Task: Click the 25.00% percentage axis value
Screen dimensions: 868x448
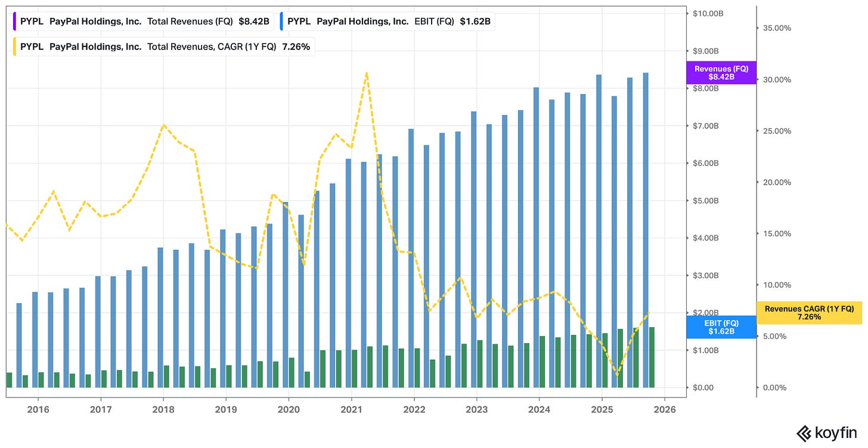Action: coord(777,131)
